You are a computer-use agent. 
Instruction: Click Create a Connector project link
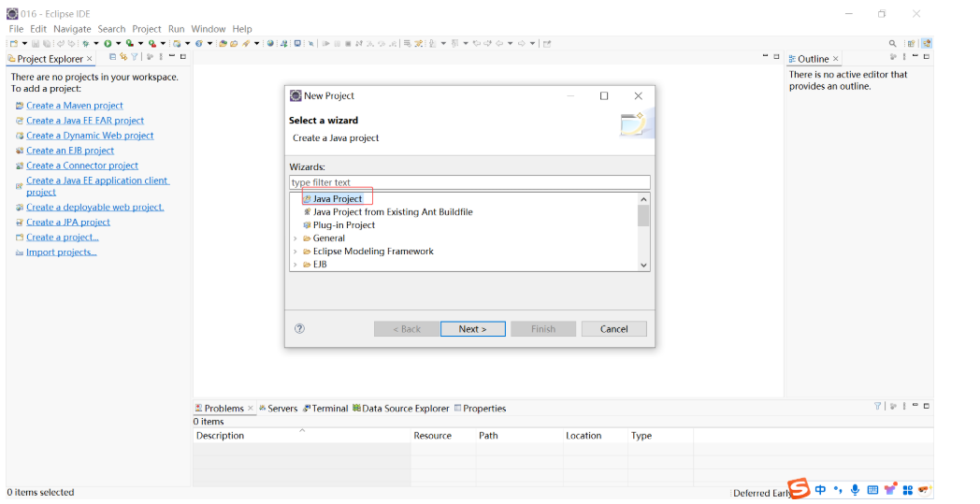pyautogui.click(x=82, y=166)
